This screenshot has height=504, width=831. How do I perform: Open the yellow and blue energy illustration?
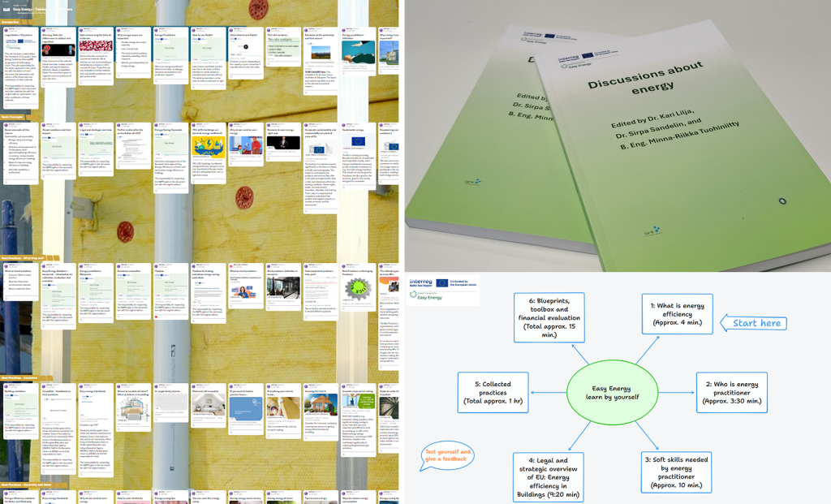pyautogui.click(x=209, y=146)
